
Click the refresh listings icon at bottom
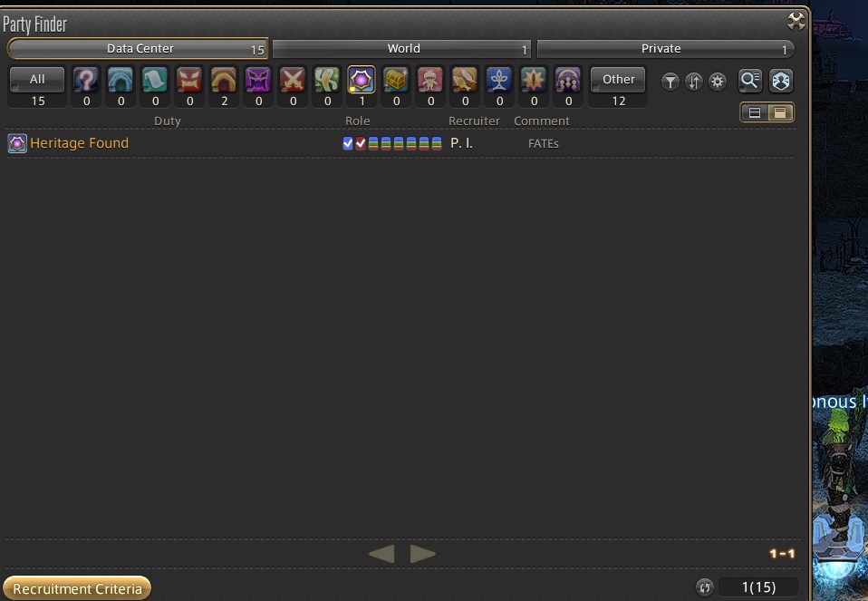[x=705, y=587]
